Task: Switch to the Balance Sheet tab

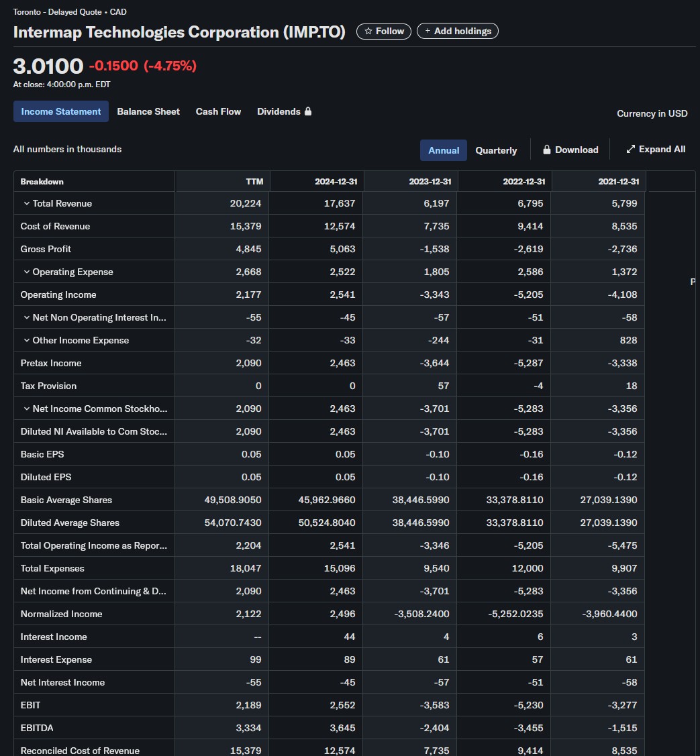Action: tap(148, 111)
